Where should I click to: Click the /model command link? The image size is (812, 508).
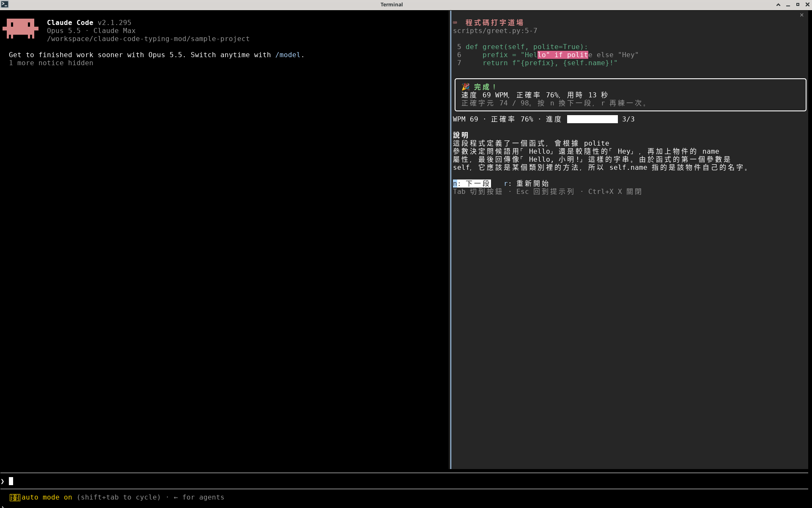[288, 55]
